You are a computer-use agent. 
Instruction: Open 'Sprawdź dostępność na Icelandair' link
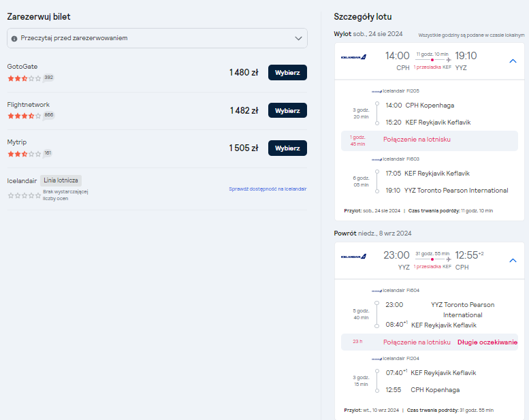point(268,189)
